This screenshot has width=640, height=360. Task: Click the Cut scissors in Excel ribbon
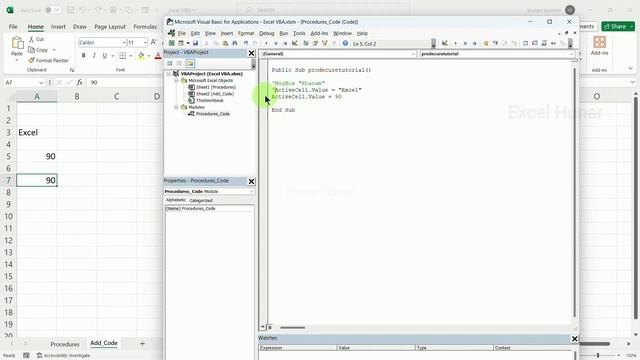[31, 39]
